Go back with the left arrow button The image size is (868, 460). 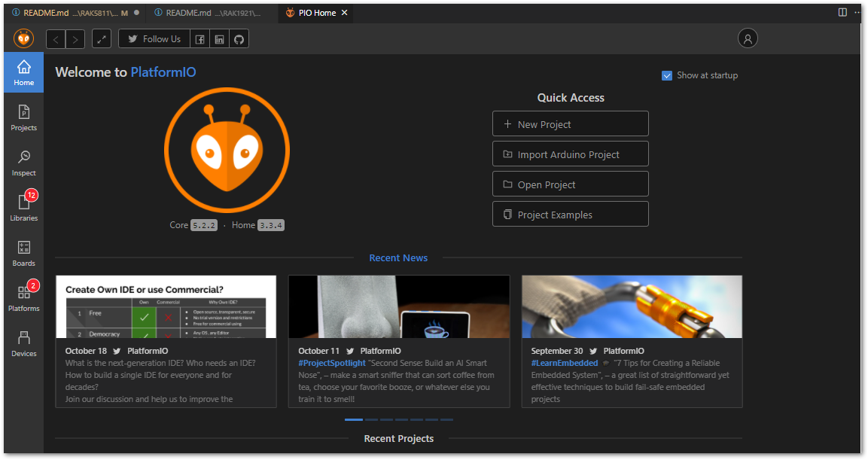(56, 39)
